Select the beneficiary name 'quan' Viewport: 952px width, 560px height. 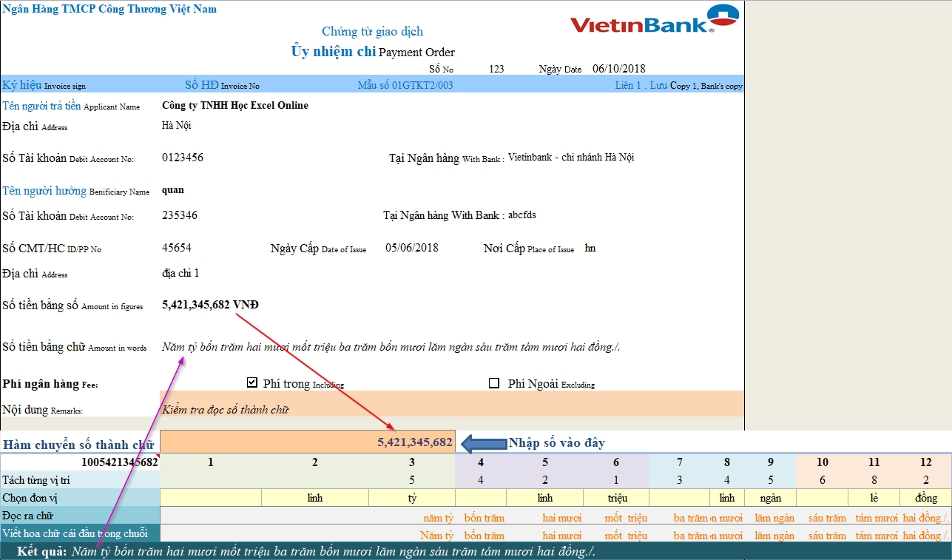click(x=173, y=190)
